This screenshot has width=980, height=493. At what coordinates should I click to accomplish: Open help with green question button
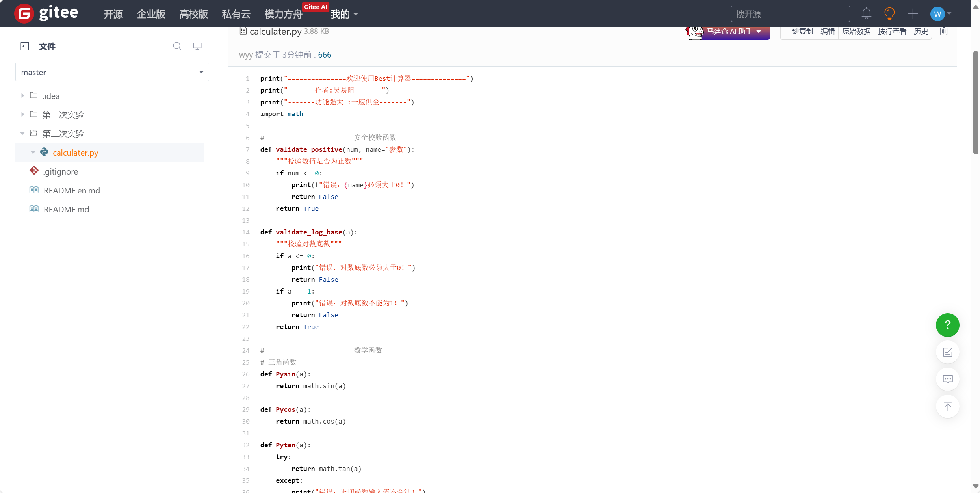(947, 325)
